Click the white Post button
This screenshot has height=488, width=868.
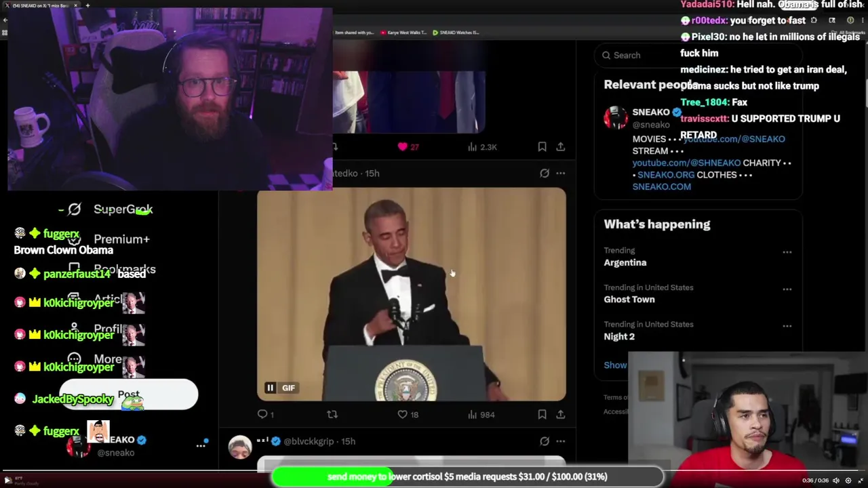click(128, 394)
